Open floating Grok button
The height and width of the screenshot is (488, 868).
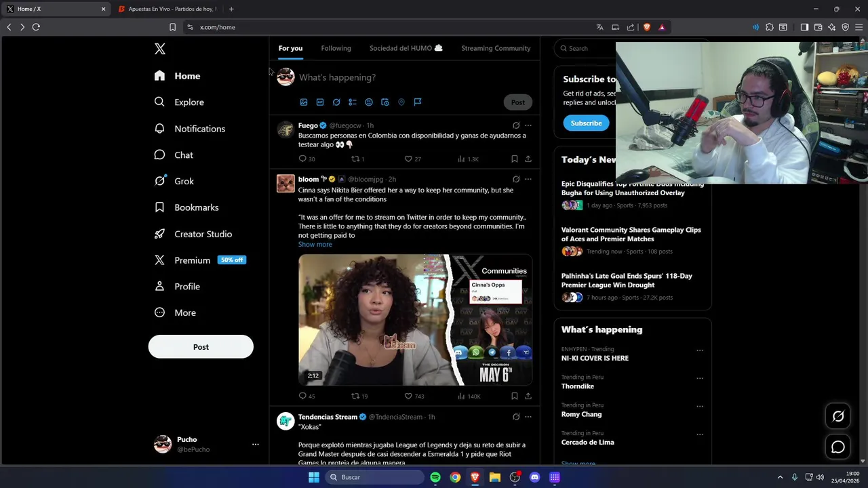click(x=838, y=417)
